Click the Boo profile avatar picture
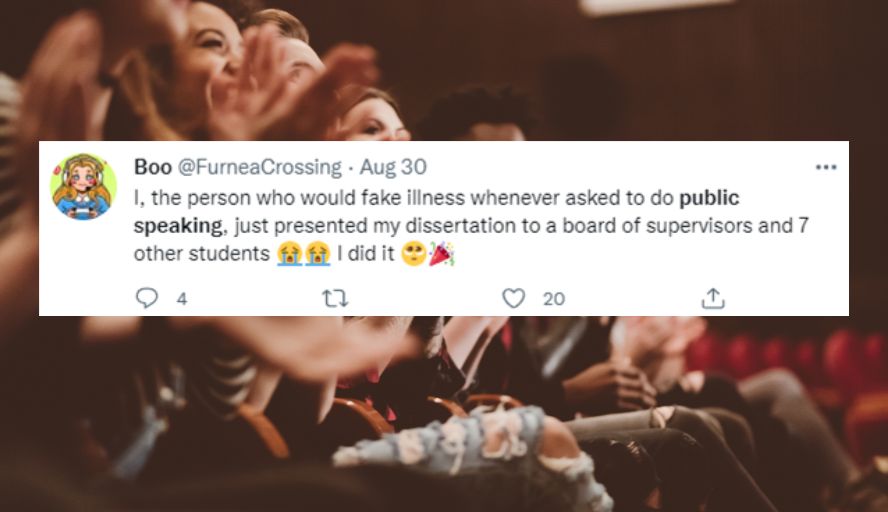Image resolution: width=888 pixels, height=512 pixels. (x=83, y=187)
